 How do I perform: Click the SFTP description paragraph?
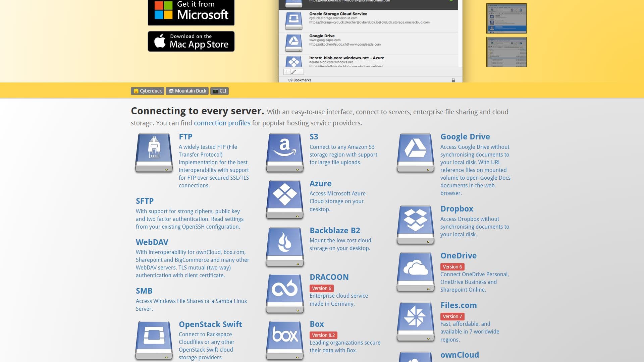(x=190, y=219)
